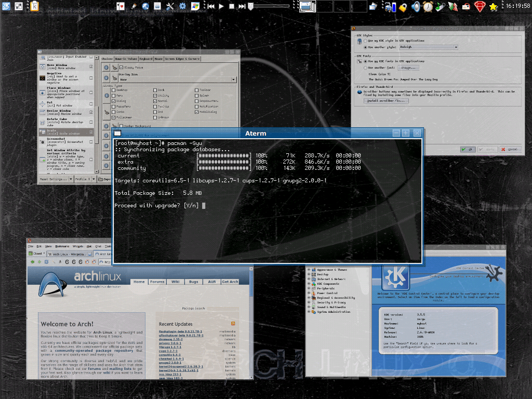This screenshot has width=532, height=399.
Task: Click the Ok button in GTK config
Action: 467,150
